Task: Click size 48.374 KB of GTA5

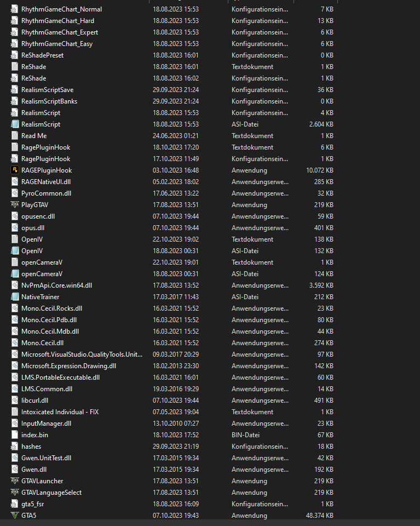Action: click(x=320, y=515)
